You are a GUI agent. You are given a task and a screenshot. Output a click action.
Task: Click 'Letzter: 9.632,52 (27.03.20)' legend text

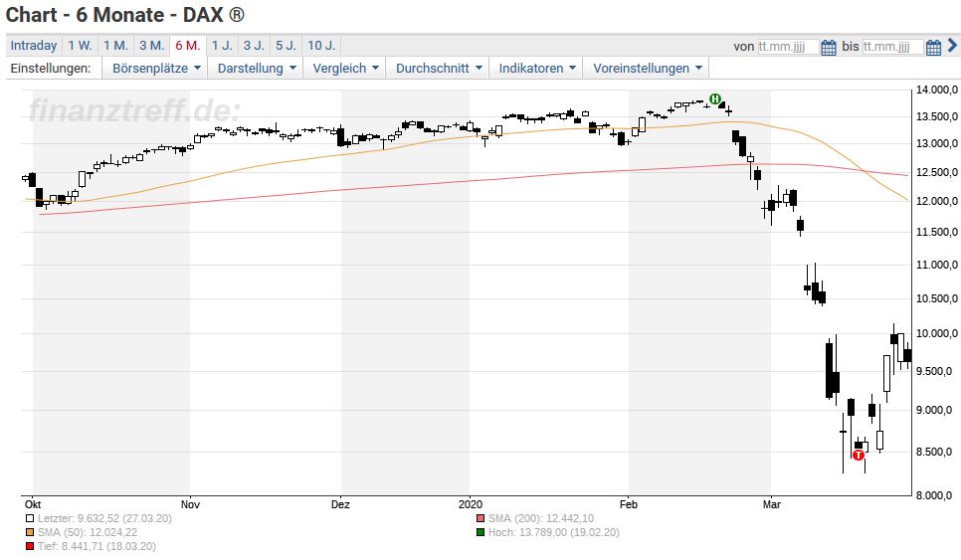coord(104,518)
